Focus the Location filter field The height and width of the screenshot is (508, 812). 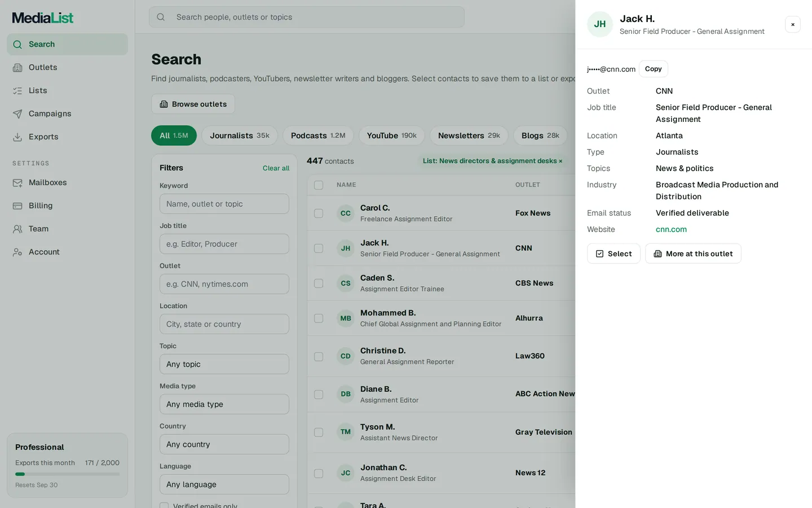(224, 324)
